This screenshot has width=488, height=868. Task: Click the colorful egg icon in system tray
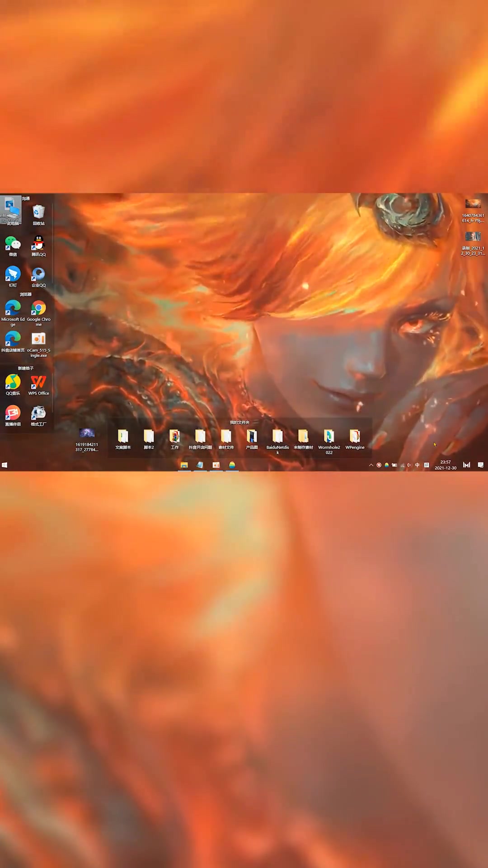(386, 465)
